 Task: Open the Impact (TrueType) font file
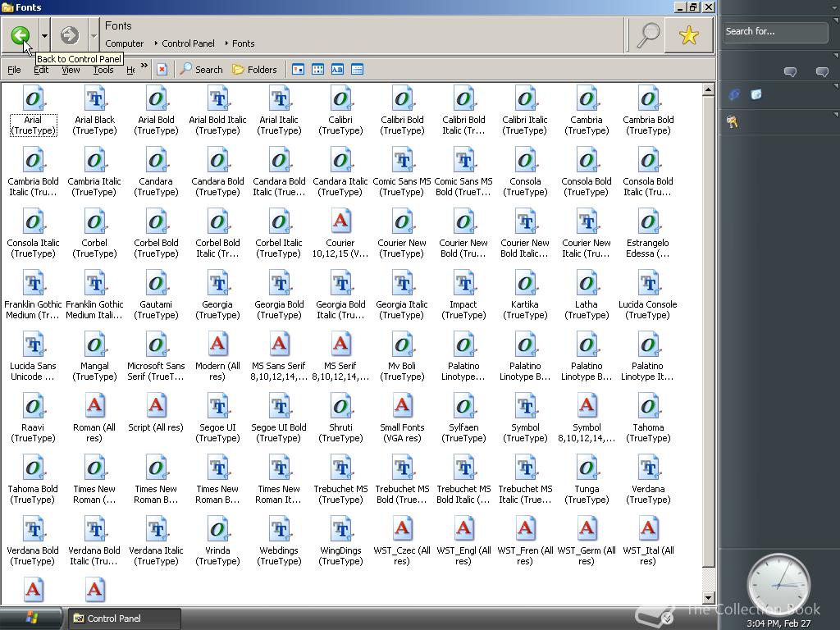pos(463,284)
